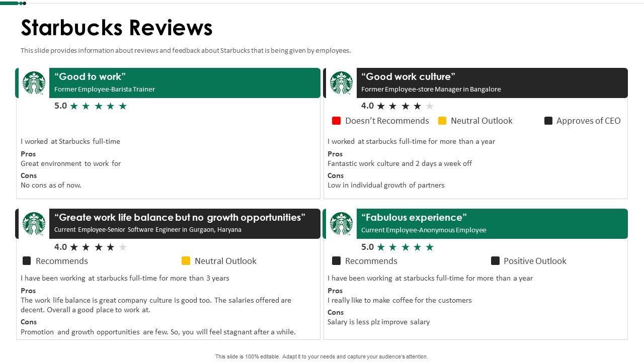Select "I have been working at starbucks full-time for more than a year"

coord(430,278)
